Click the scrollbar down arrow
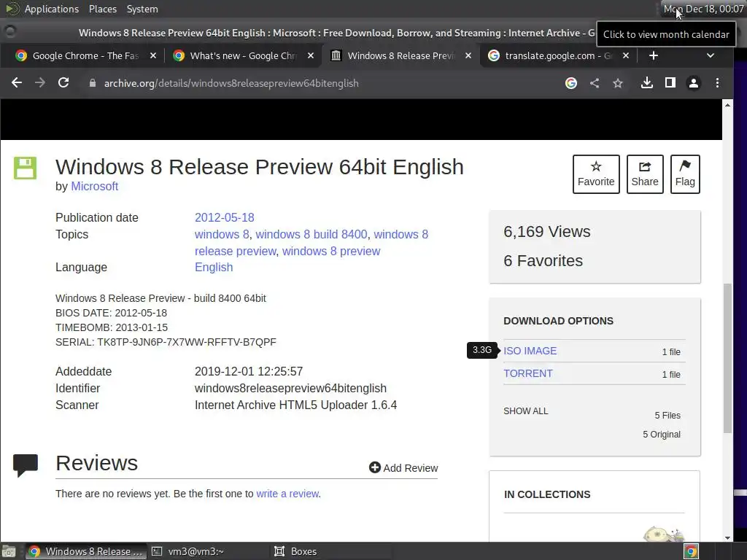747x560 pixels. [x=727, y=537]
